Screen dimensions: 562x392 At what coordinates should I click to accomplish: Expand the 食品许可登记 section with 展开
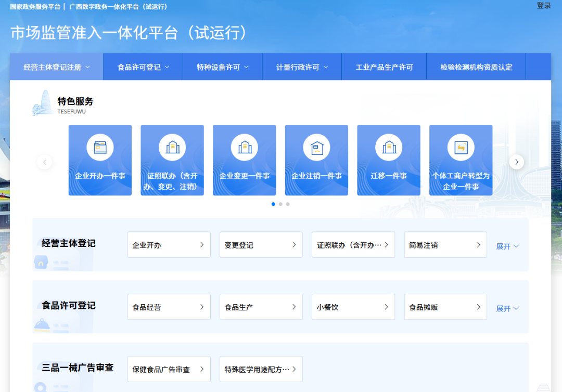[x=507, y=308]
